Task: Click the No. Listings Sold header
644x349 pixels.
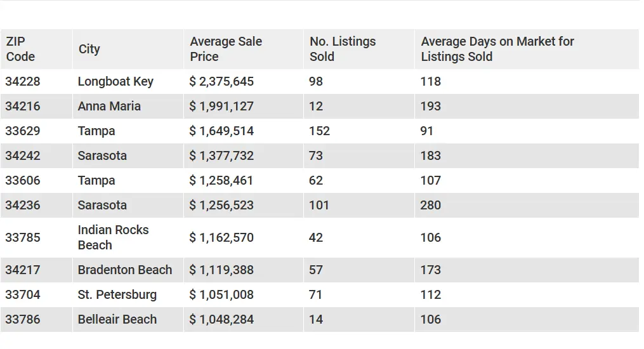Action: coord(359,49)
